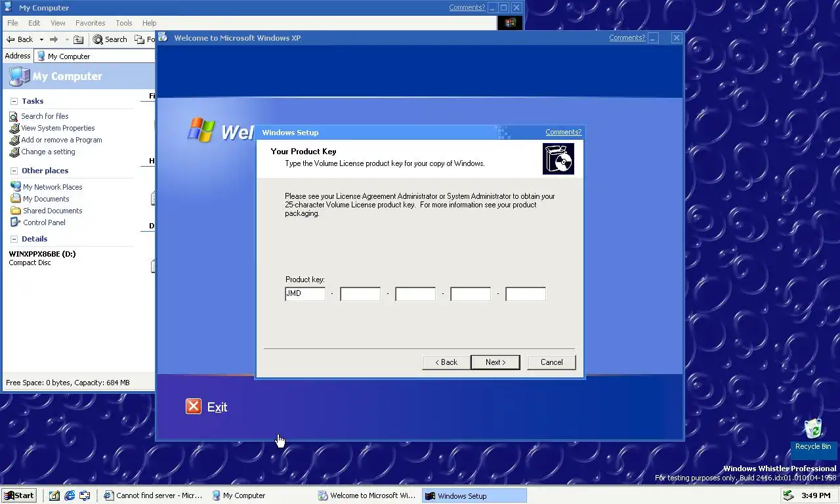Open Search in My Computer toolbar
Screen dimensions: 840x504
coord(110,39)
